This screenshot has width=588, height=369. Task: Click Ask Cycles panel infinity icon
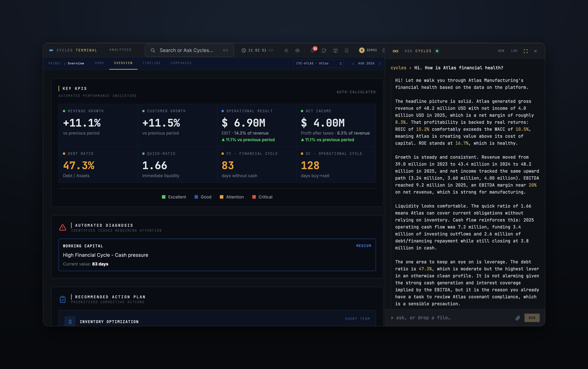click(x=396, y=51)
